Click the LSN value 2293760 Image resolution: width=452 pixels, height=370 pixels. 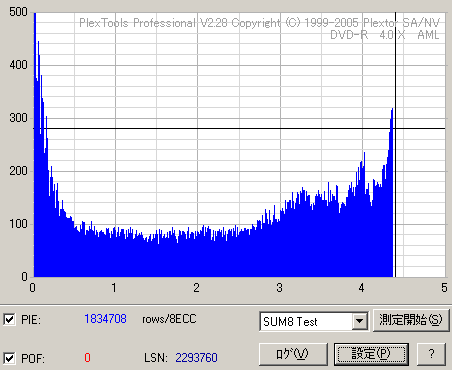click(196, 358)
